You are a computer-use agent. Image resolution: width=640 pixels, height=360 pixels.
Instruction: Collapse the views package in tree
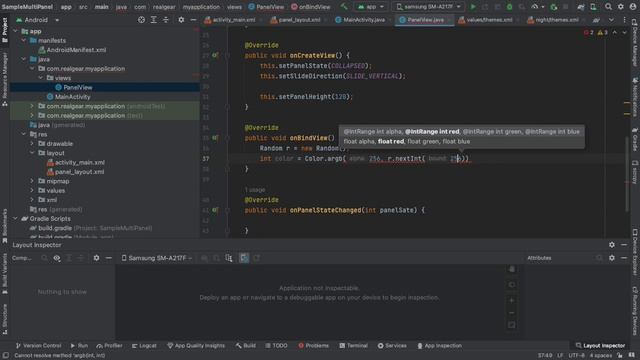40,78
